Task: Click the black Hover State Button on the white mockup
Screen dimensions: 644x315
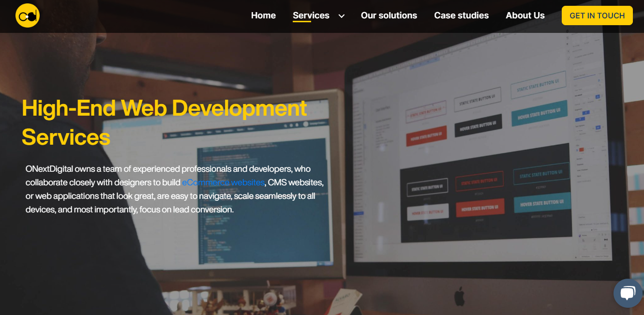Action: (478, 126)
